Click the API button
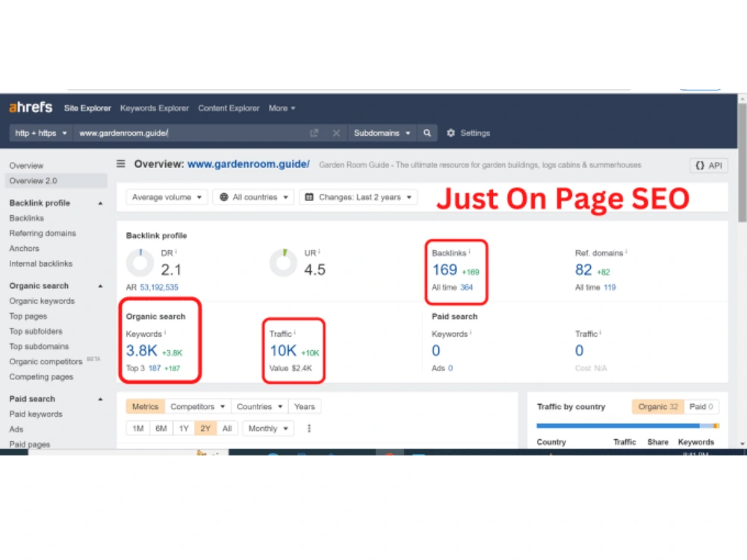This screenshot has height=560, width=747. [x=709, y=165]
